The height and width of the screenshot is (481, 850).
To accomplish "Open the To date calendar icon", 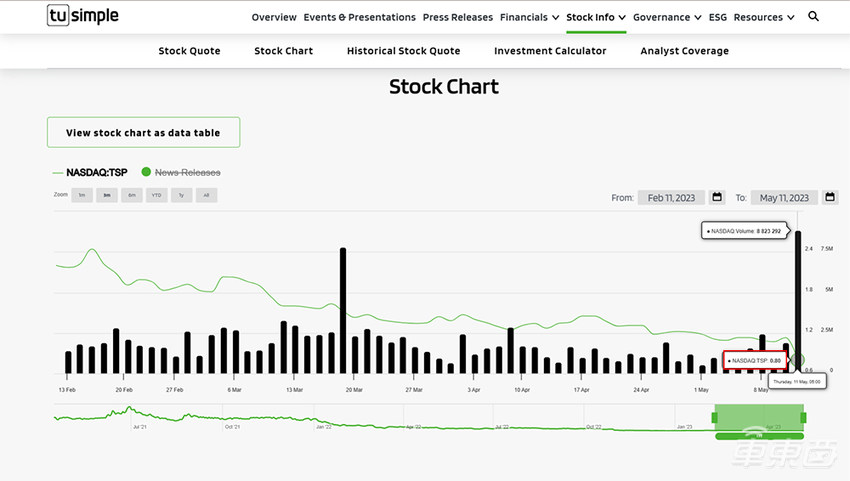I will pyautogui.click(x=829, y=198).
